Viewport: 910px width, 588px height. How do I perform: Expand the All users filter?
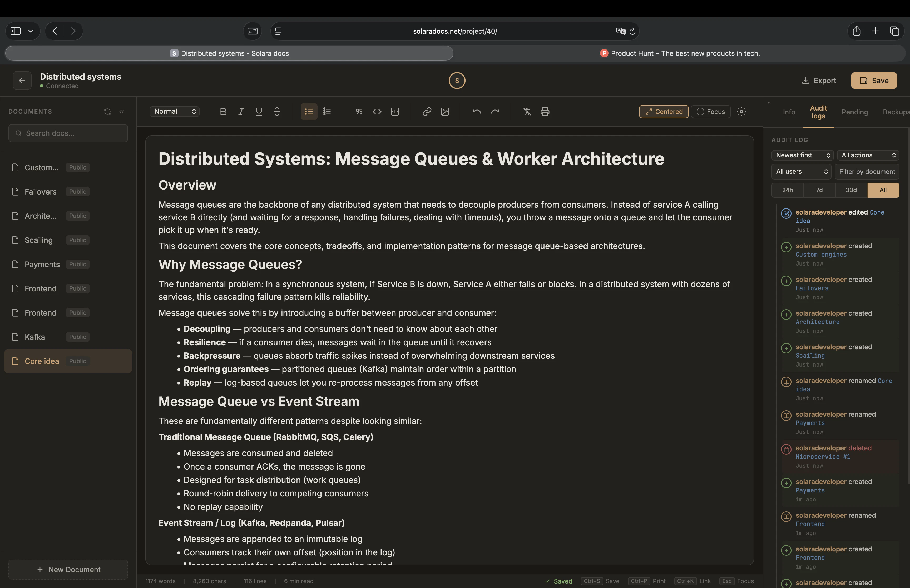click(801, 171)
